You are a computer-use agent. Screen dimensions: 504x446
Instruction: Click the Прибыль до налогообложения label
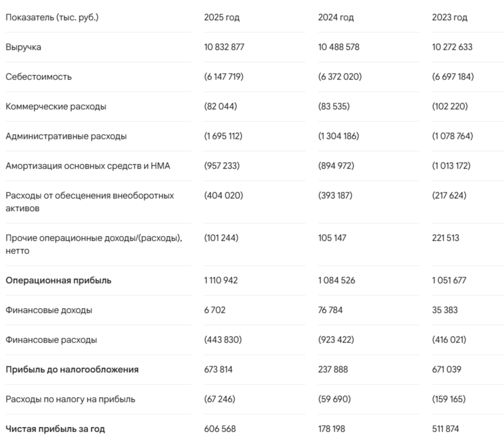coord(72,370)
